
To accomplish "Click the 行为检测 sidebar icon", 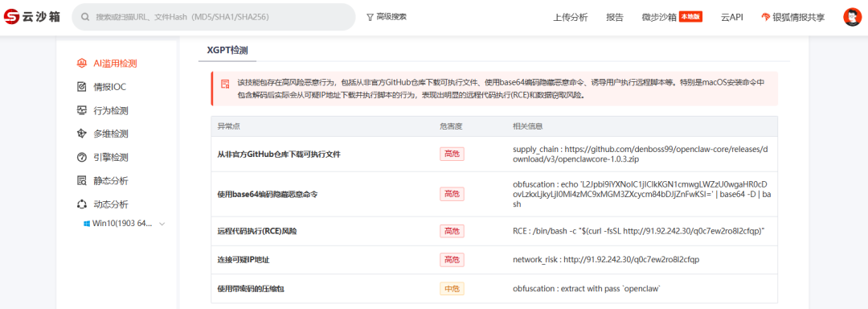I will click(x=81, y=110).
